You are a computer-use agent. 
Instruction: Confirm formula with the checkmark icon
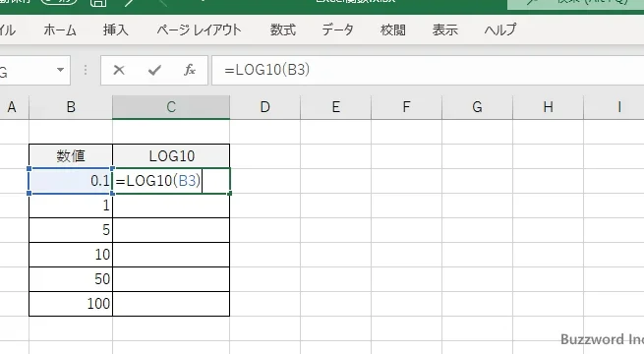pos(154,70)
